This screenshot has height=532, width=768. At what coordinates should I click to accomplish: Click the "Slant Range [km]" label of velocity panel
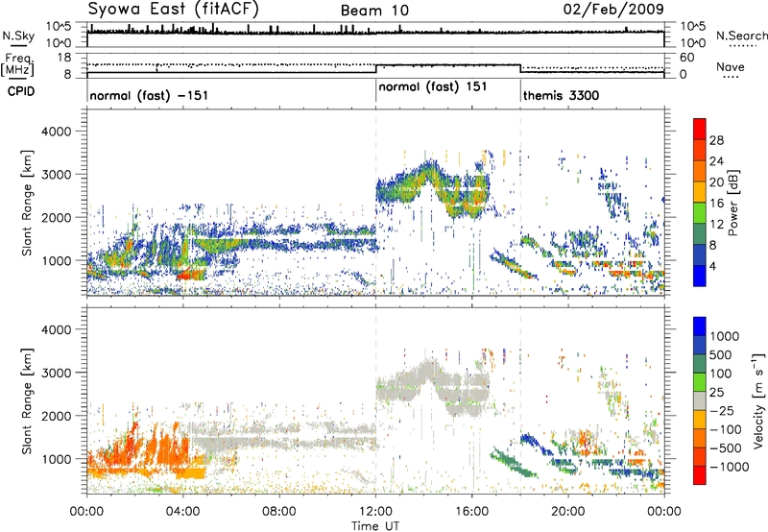(x=27, y=400)
